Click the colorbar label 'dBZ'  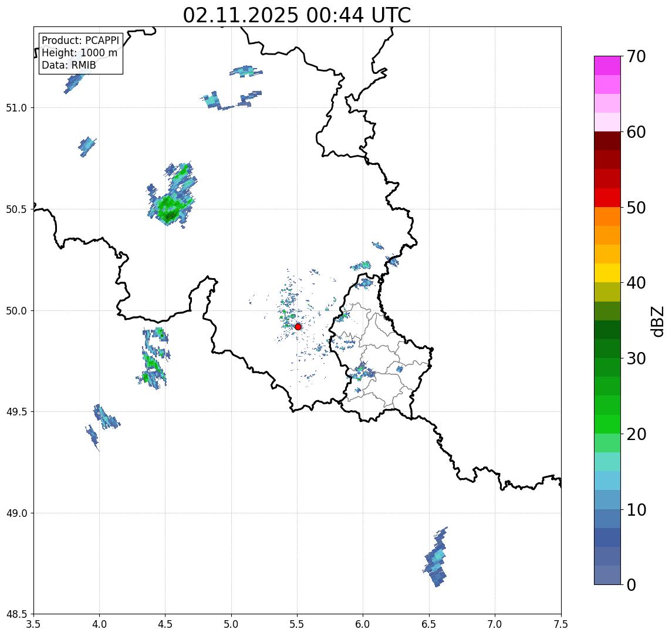coord(657,322)
